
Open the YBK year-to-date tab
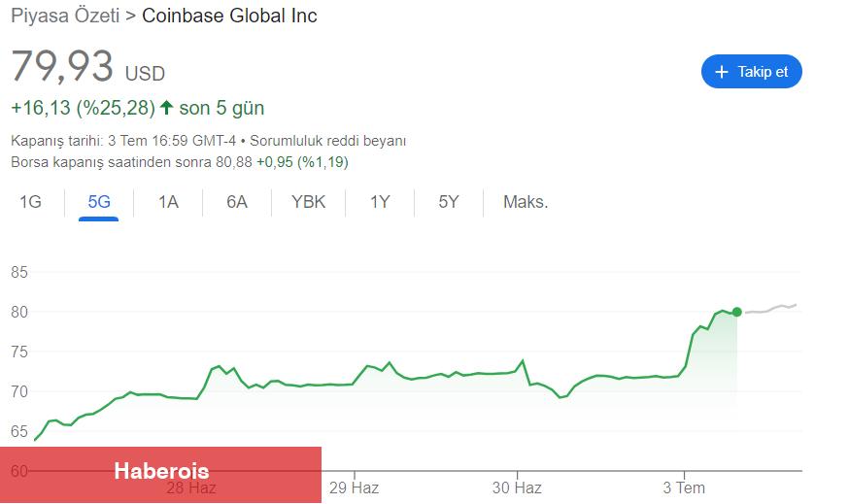coord(308,202)
